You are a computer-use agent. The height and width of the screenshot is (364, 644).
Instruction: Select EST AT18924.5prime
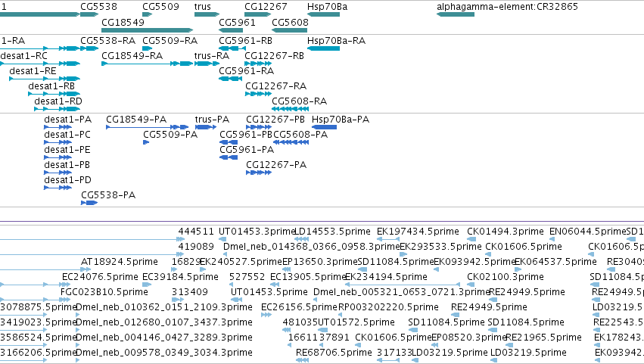tap(120, 262)
